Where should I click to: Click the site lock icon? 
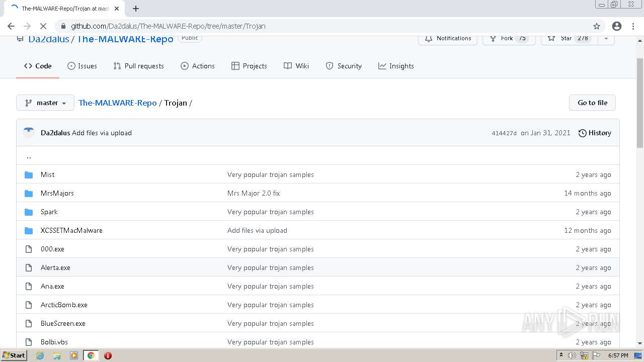(x=63, y=26)
